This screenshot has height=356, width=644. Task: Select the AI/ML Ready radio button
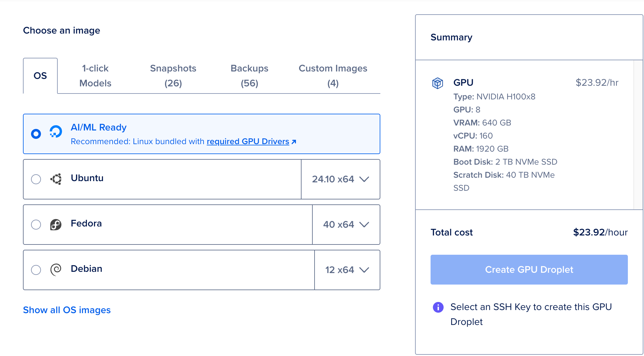[x=36, y=134]
